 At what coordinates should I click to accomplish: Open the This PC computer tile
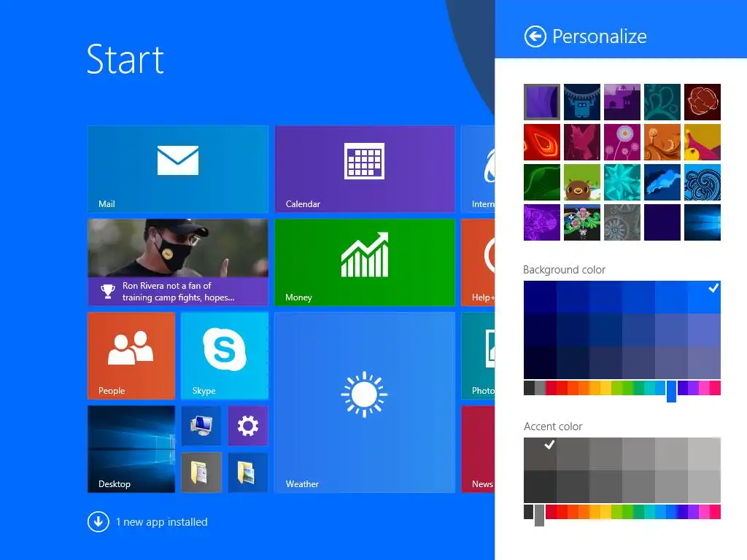(x=201, y=426)
